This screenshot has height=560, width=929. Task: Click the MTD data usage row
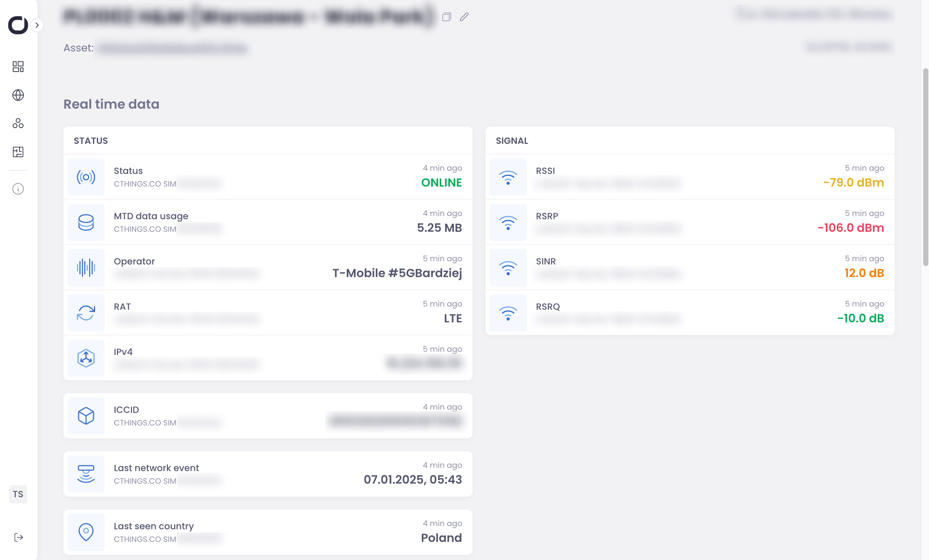pyautogui.click(x=268, y=222)
